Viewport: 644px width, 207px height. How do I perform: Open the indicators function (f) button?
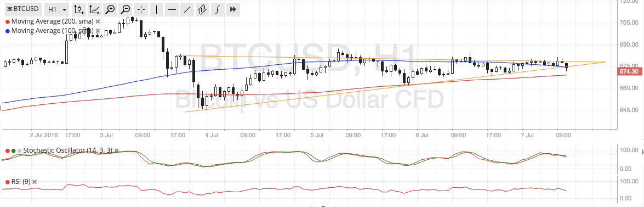click(x=218, y=9)
